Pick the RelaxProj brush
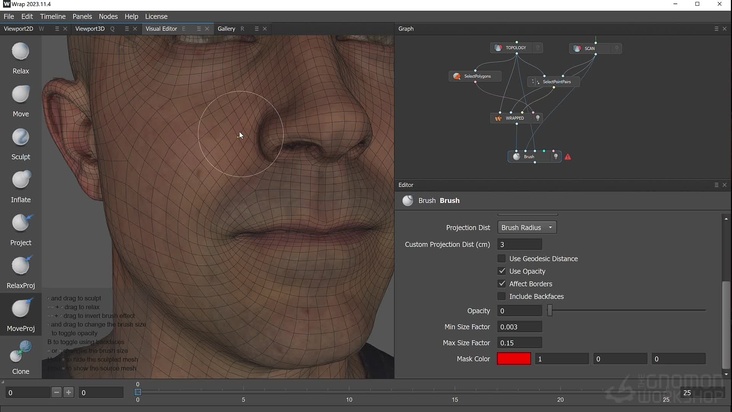 click(x=20, y=267)
